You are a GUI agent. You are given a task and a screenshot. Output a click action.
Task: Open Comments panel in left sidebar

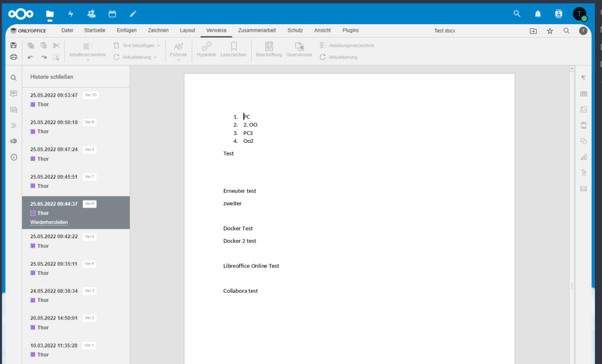14,93
